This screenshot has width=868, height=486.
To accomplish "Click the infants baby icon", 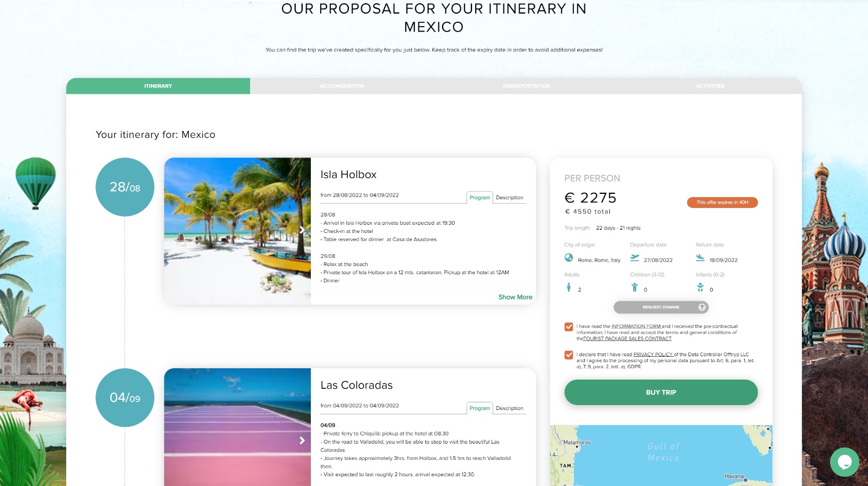I will [700, 287].
